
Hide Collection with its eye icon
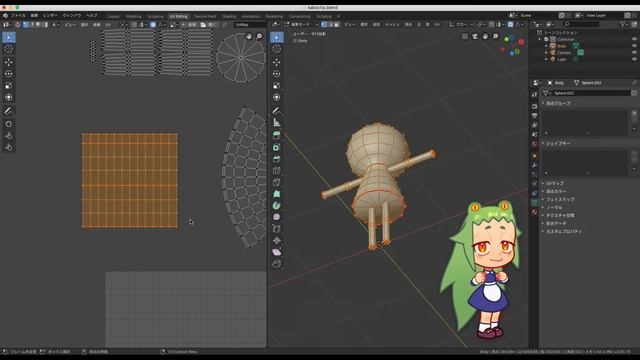pos(634,39)
